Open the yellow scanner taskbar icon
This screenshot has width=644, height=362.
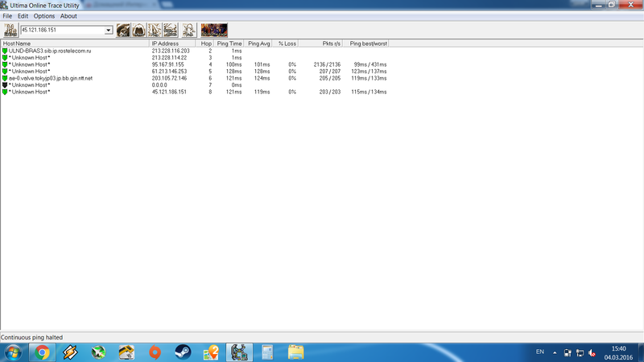click(x=126, y=352)
